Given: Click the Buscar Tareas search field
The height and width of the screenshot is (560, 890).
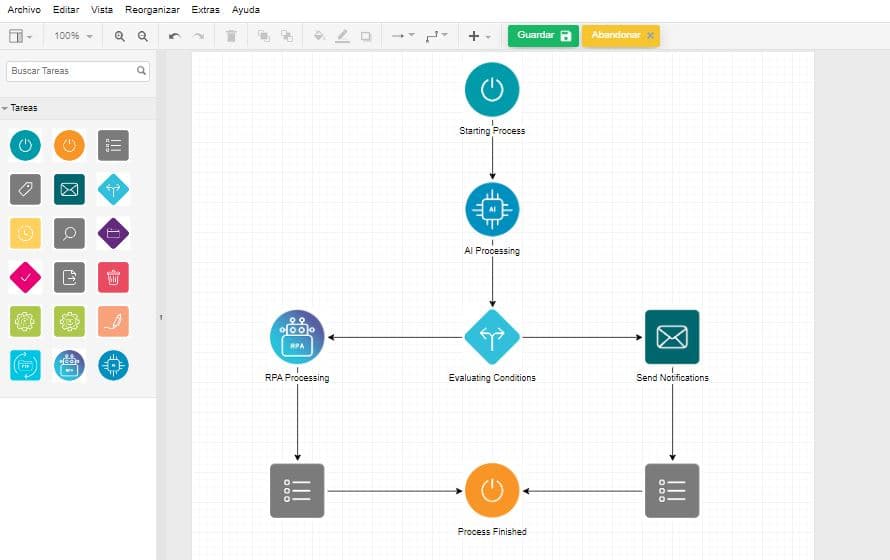Looking at the screenshot, I should pos(78,71).
